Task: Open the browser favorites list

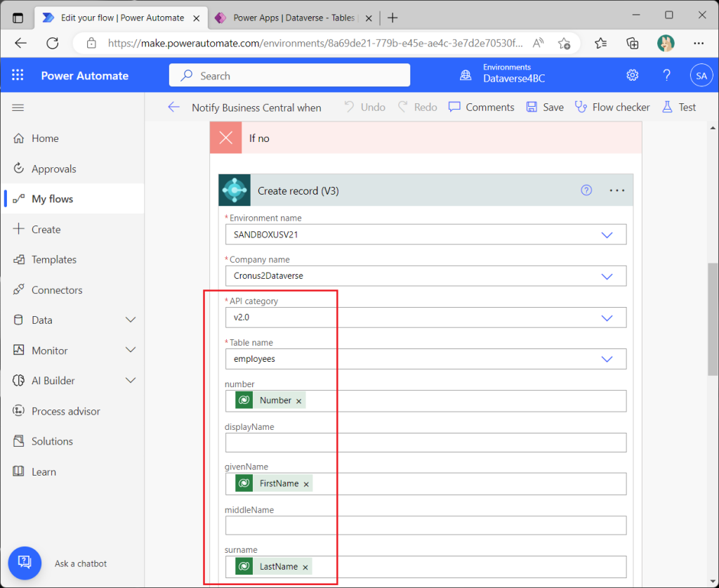Action: pyautogui.click(x=601, y=43)
